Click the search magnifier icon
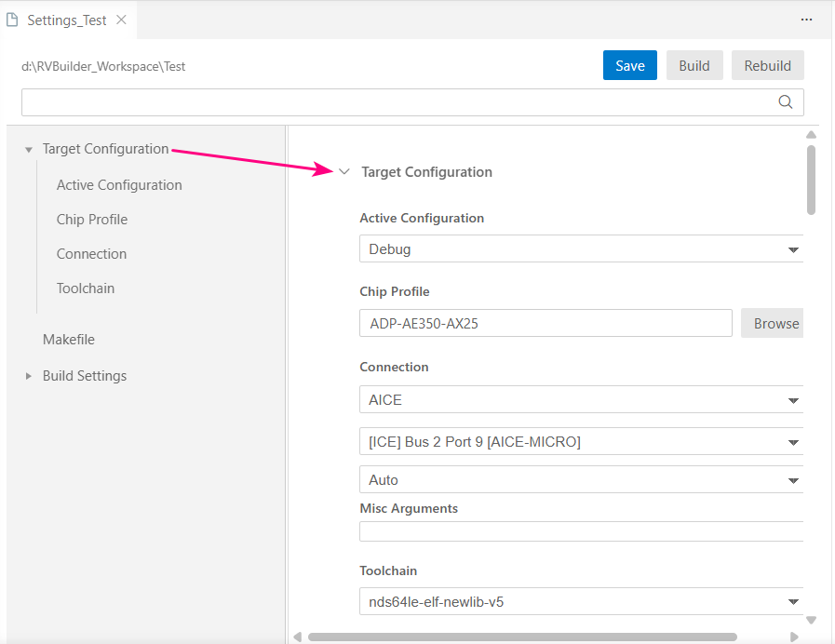 pos(785,102)
